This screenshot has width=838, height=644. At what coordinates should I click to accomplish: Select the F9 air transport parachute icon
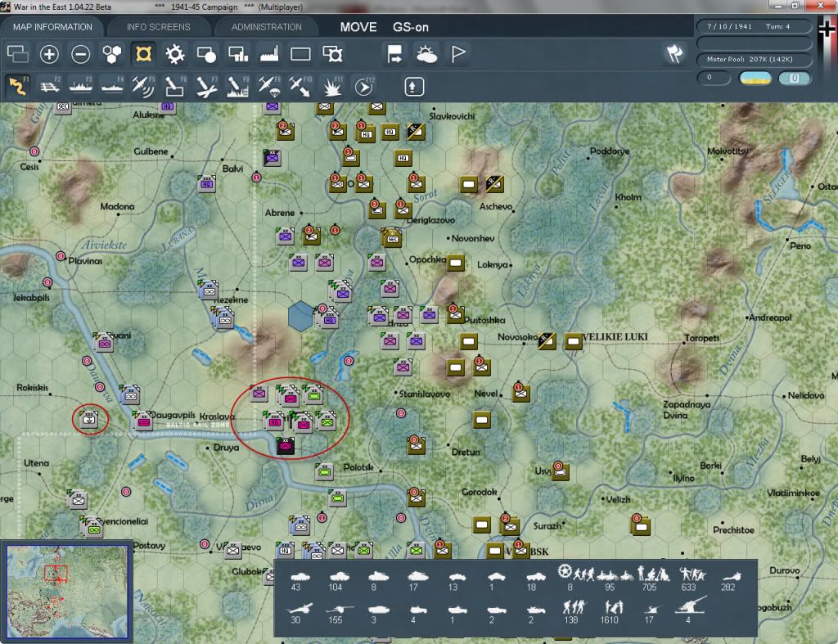coord(268,86)
